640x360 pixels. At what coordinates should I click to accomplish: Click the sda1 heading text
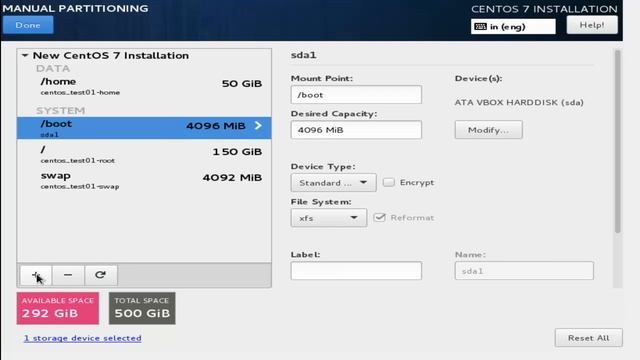(x=303, y=55)
